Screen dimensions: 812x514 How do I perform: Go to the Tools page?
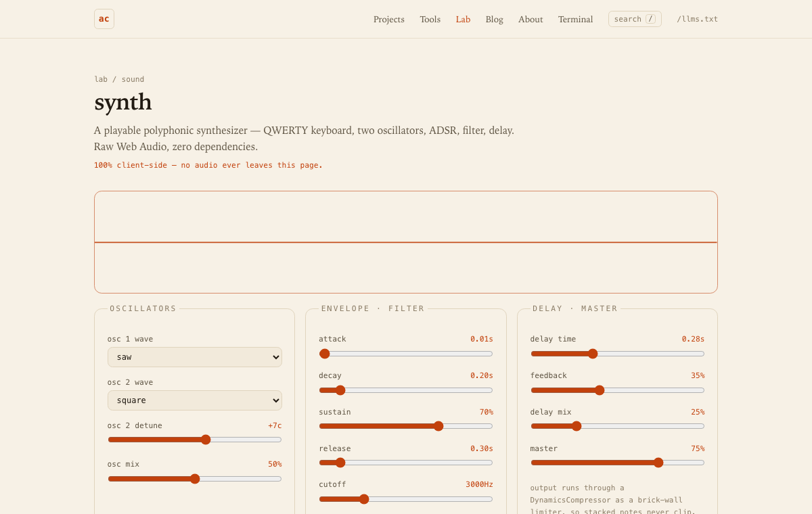tap(430, 19)
